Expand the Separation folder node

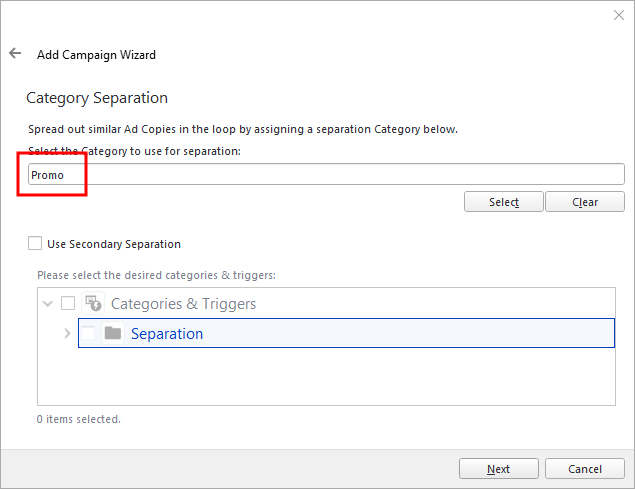[67, 333]
